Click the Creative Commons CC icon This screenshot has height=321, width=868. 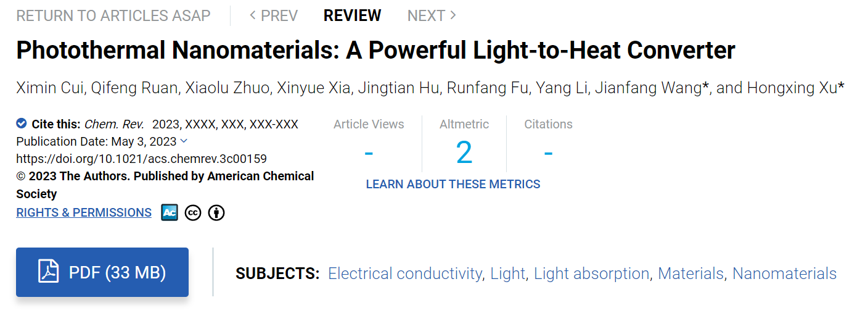pos(193,213)
